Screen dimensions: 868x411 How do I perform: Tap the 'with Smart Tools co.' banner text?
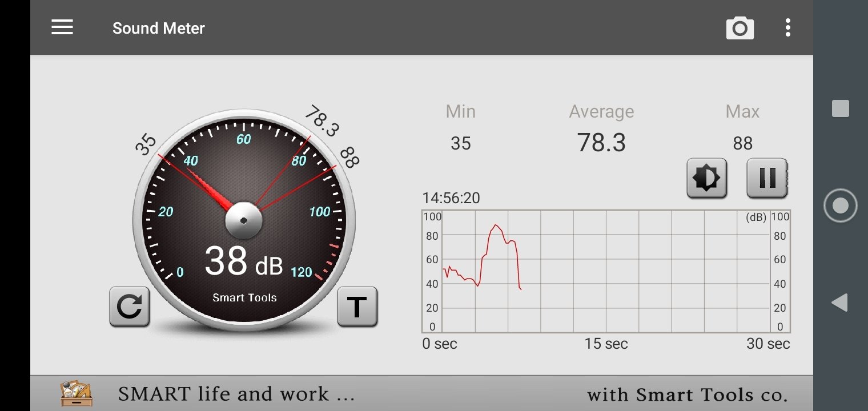point(687,394)
